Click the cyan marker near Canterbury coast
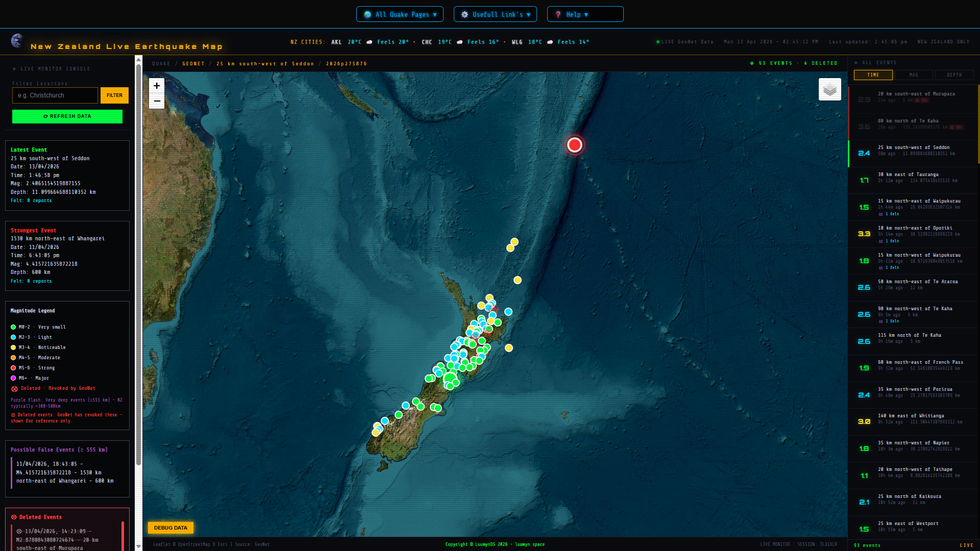Viewport: 980px width, 551px height. pos(406,406)
